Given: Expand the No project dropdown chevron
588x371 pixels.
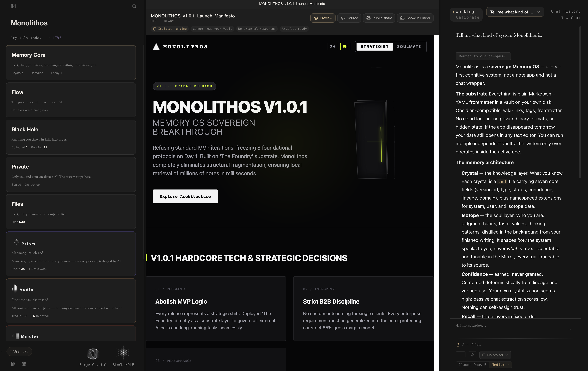Looking at the screenshot, I should 506,355.
